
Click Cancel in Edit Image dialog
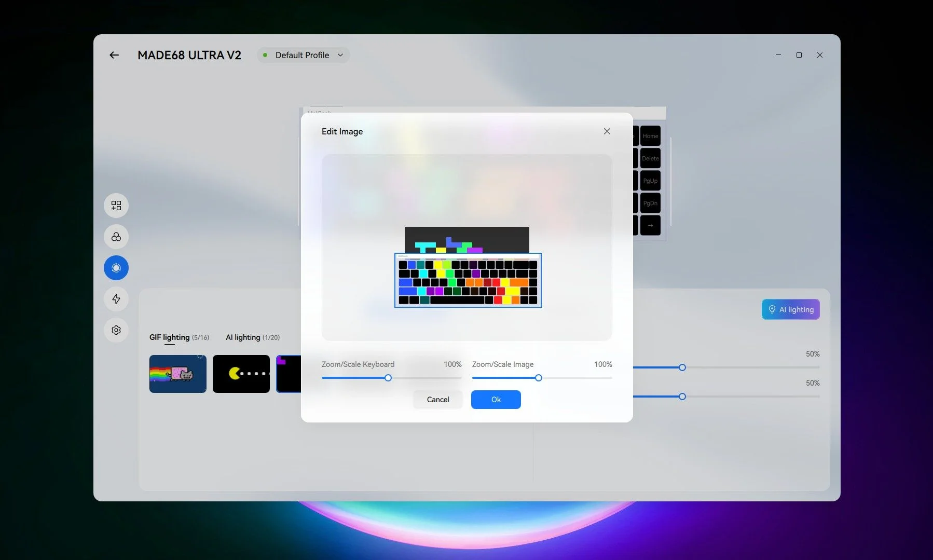pyautogui.click(x=438, y=400)
